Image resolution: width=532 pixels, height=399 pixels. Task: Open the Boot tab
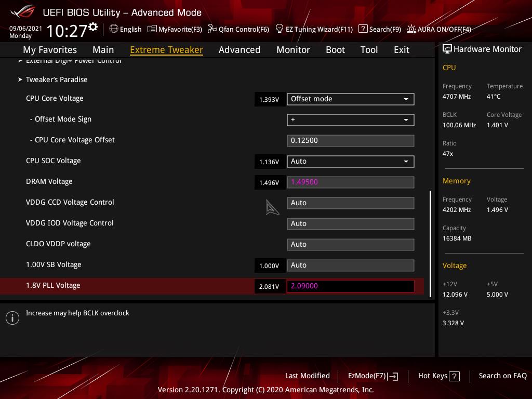pyautogui.click(x=335, y=50)
